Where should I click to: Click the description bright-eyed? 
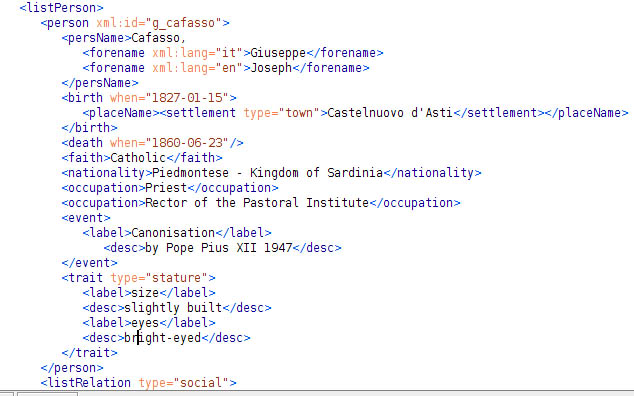pyautogui.click(x=163, y=338)
